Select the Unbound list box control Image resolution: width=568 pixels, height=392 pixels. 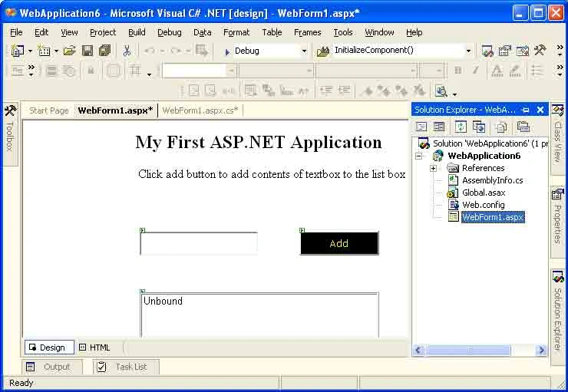tap(259, 315)
